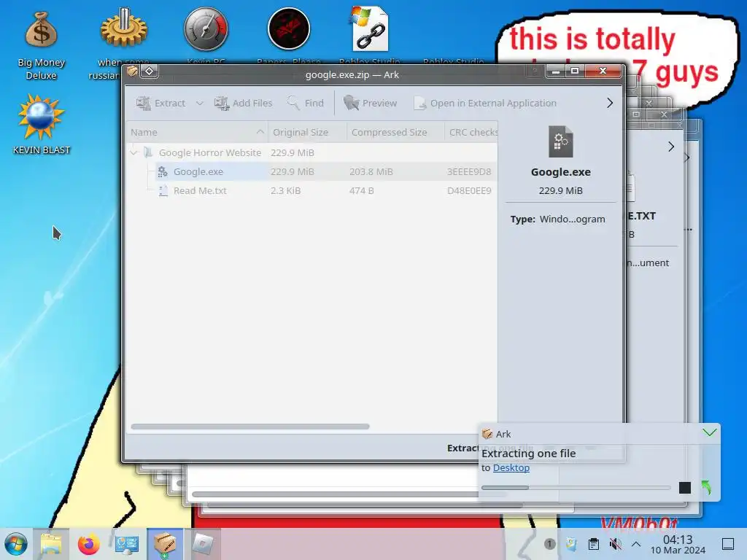Click the Ark window menu box icon

(133, 71)
